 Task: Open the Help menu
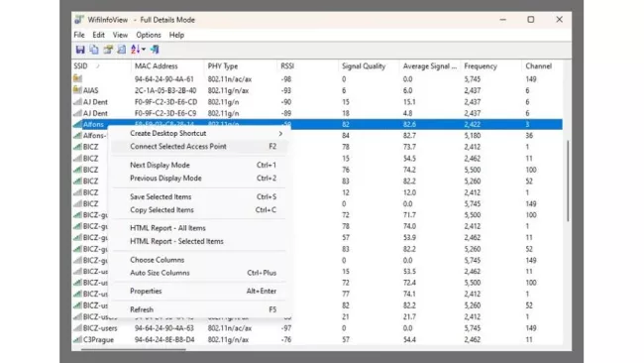176,35
